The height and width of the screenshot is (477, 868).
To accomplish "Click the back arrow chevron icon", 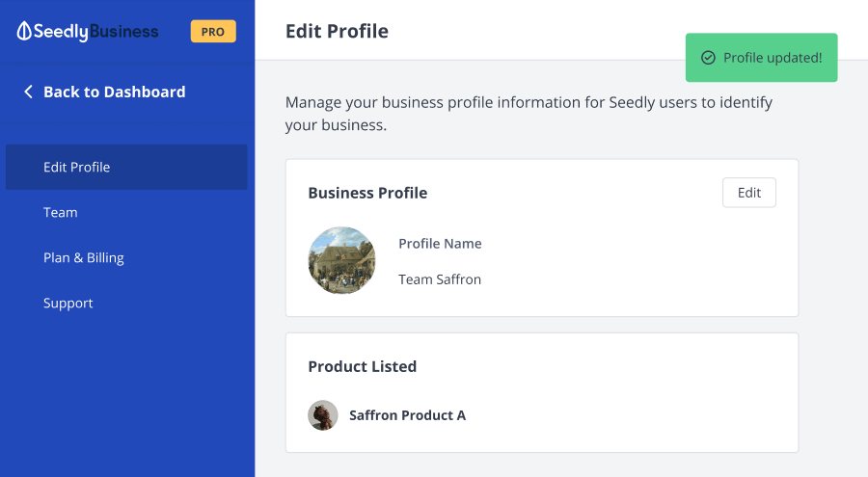I will click(x=28, y=92).
